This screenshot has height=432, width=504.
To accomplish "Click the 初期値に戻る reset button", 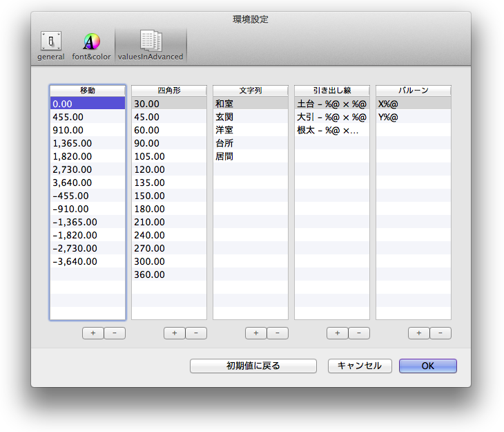I will pos(253,366).
